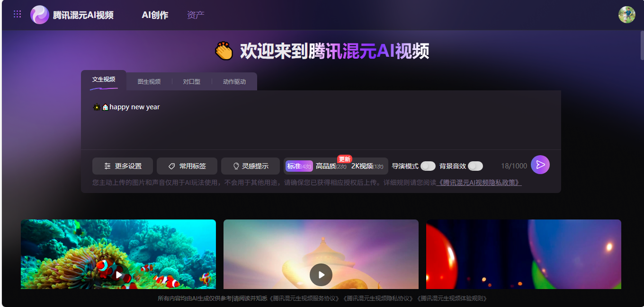Click the tag icon in 常用标签
Viewport: 644px width, 307px height.
172,166
